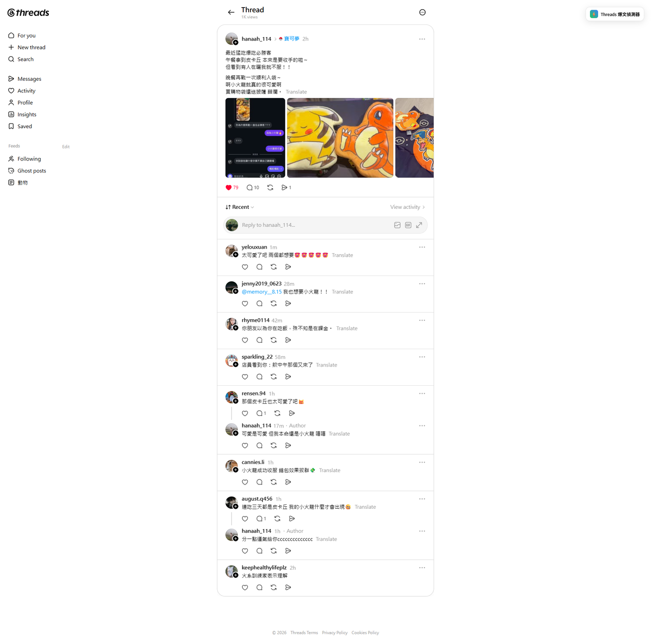The image size is (651, 644).
Task: Repost yelouxuan's comment
Action: pyautogui.click(x=274, y=267)
